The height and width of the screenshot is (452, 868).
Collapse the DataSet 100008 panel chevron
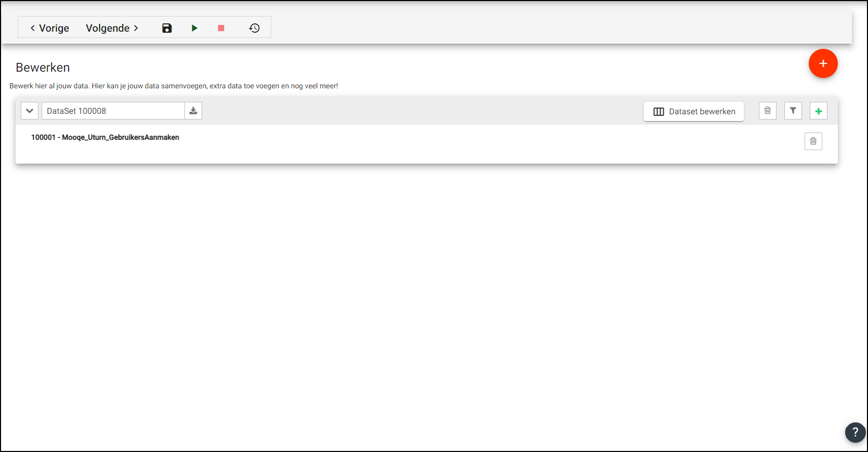coord(30,111)
